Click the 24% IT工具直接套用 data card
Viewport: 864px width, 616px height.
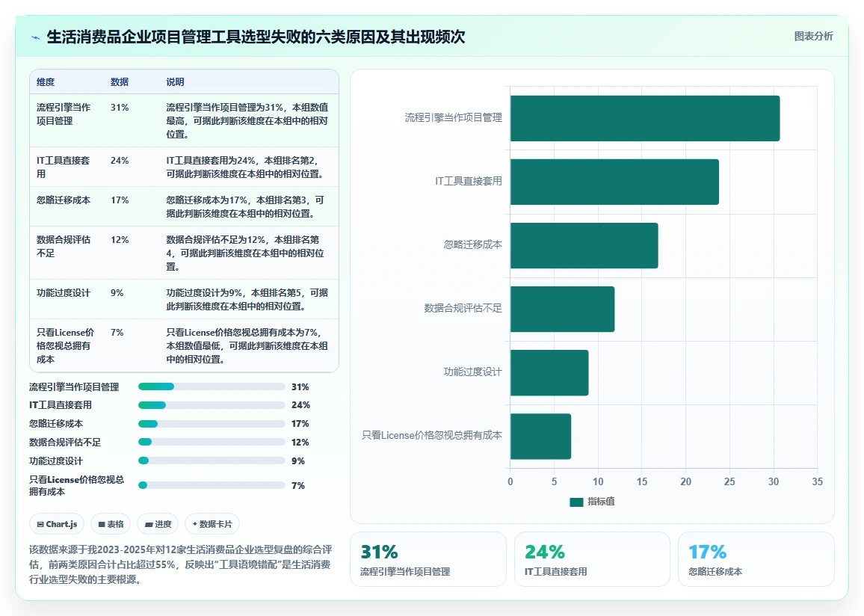point(592,559)
